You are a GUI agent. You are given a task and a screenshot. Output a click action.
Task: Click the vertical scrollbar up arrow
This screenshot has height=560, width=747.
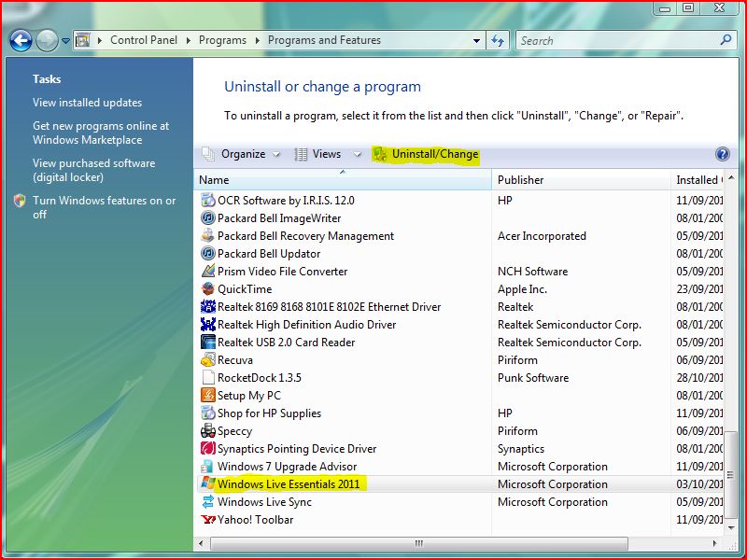[x=731, y=177]
